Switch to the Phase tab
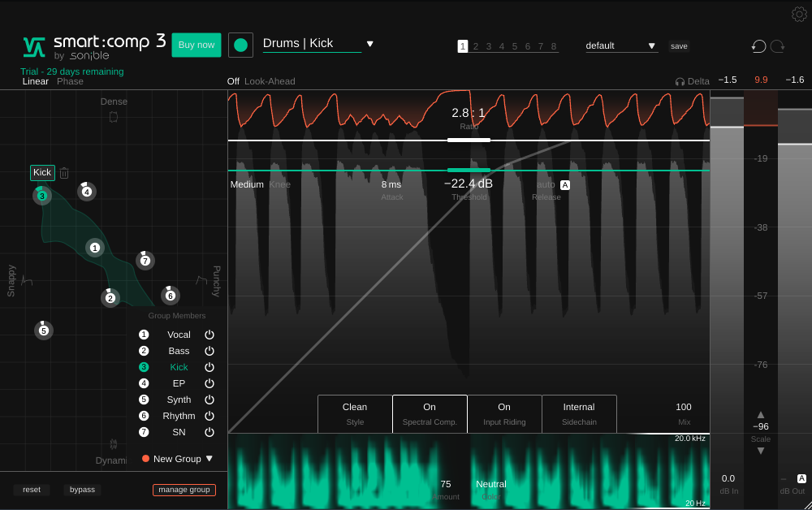 [x=70, y=81]
